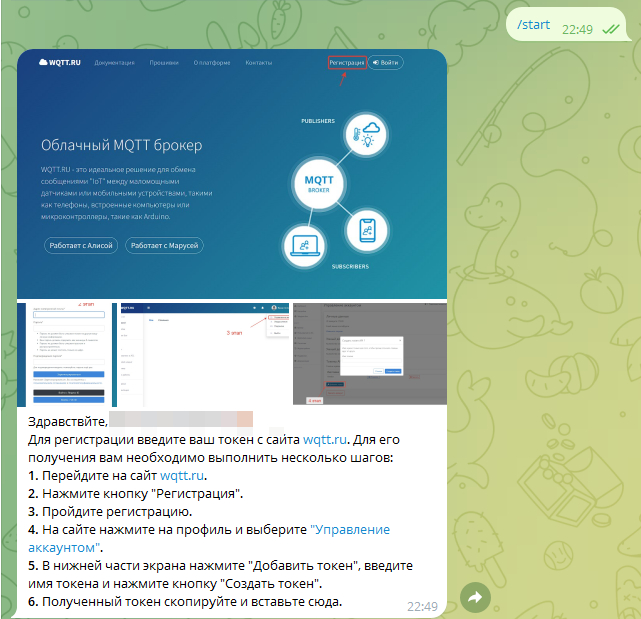
Task: Open the step 4 token dialog thumbnail
Action: pos(369,353)
